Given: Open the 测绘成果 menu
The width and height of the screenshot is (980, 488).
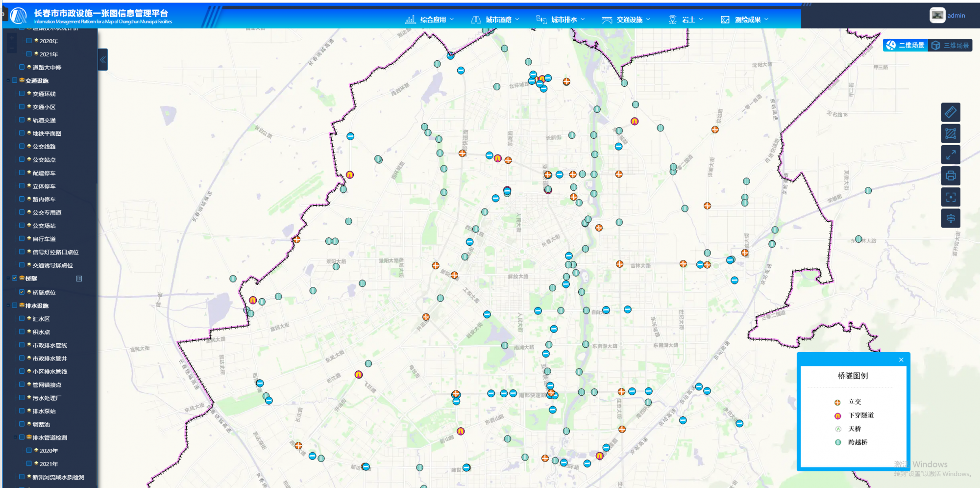Looking at the screenshot, I should 744,20.
